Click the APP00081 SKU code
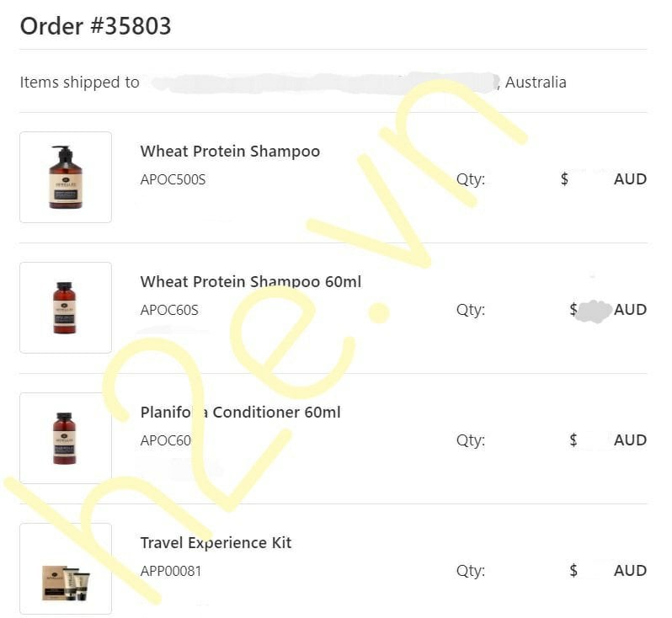 (171, 571)
